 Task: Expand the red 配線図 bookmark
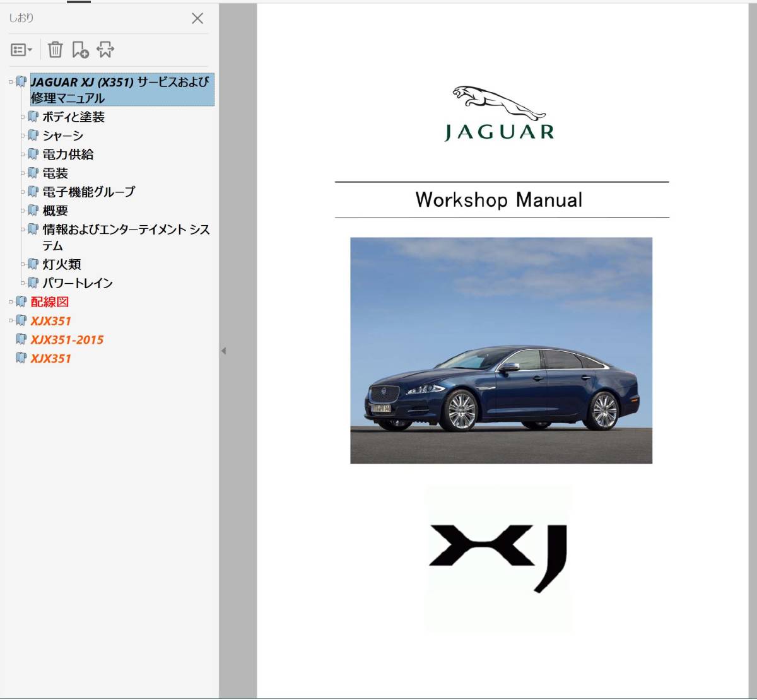[11, 302]
